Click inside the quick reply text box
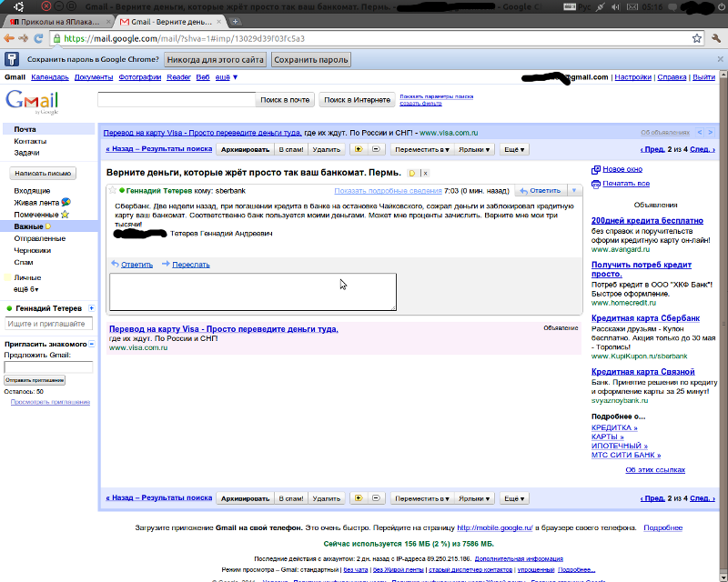The width and height of the screenshot is (728, 582). click(253, 292)
